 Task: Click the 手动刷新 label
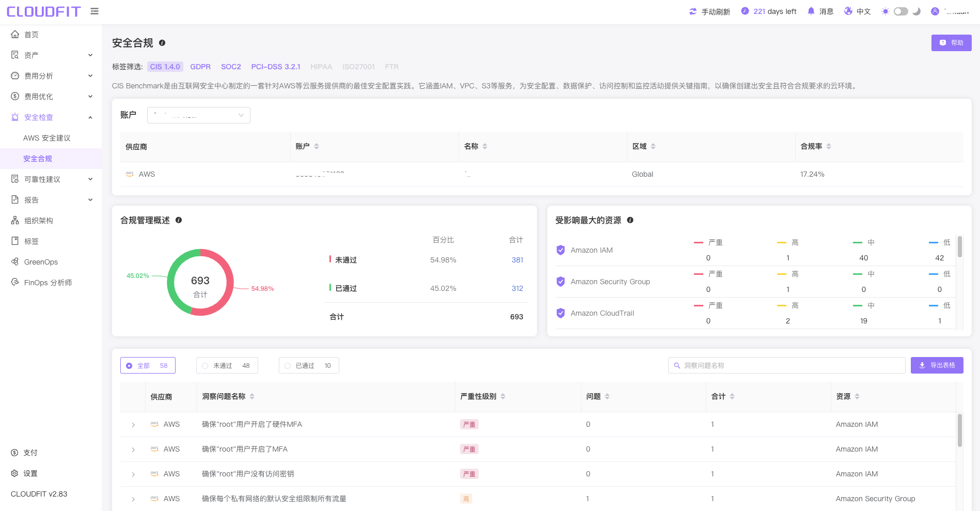[x=716, y=11]
